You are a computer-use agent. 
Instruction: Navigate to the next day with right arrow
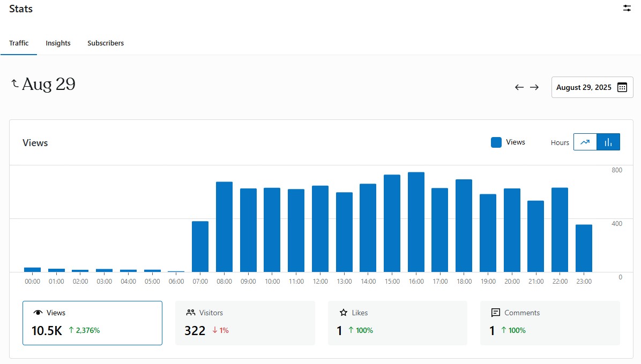[534, 87]
